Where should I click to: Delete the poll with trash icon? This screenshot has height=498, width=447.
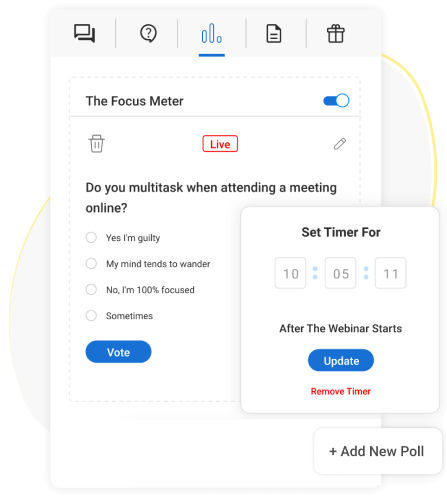click(x=97, y=144)
